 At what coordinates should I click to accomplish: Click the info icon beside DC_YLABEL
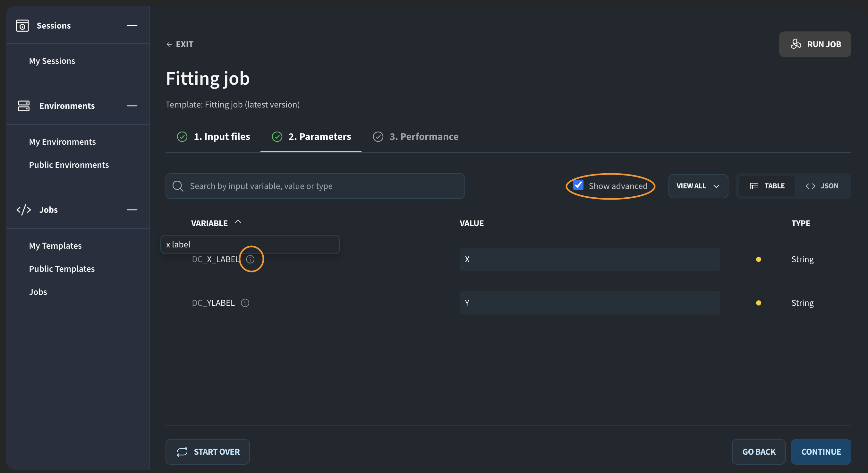[x=245, y=303]
